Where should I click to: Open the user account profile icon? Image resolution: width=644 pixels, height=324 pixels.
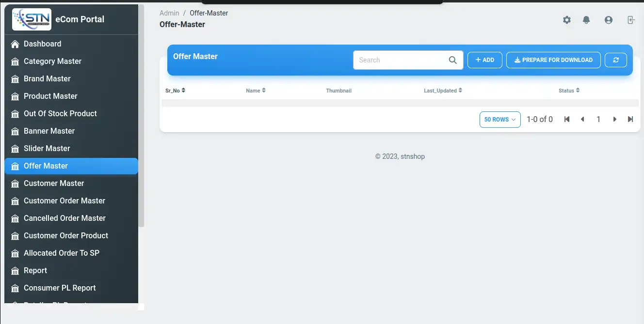pos(608,20)
